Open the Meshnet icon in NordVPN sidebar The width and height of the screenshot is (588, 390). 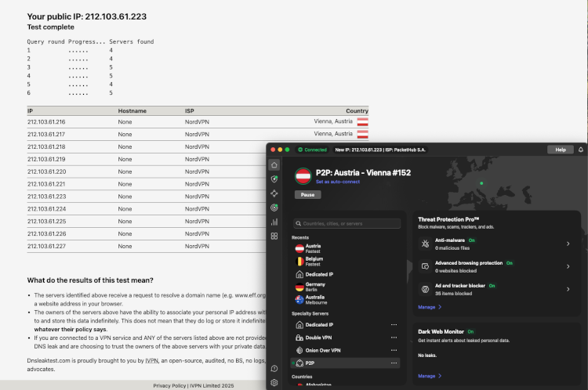pos(274,193)
